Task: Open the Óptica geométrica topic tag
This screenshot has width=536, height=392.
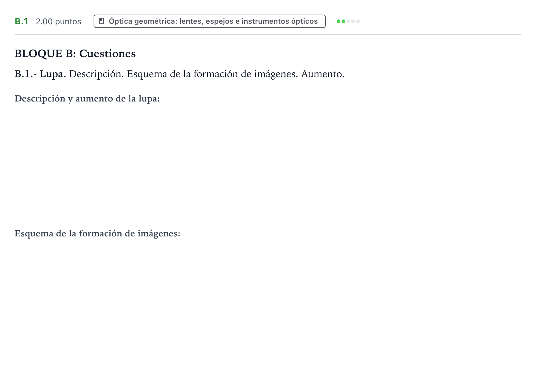Action: coord(210,21)
